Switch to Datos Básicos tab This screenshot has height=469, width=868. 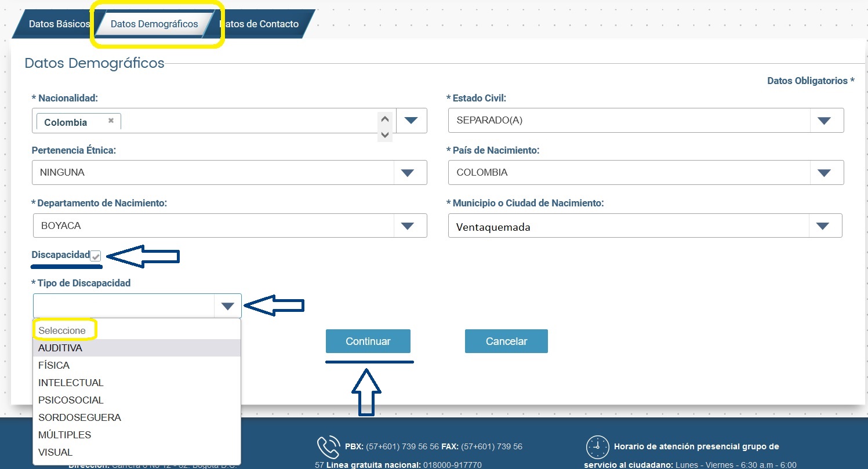click(x=59, y=24)
